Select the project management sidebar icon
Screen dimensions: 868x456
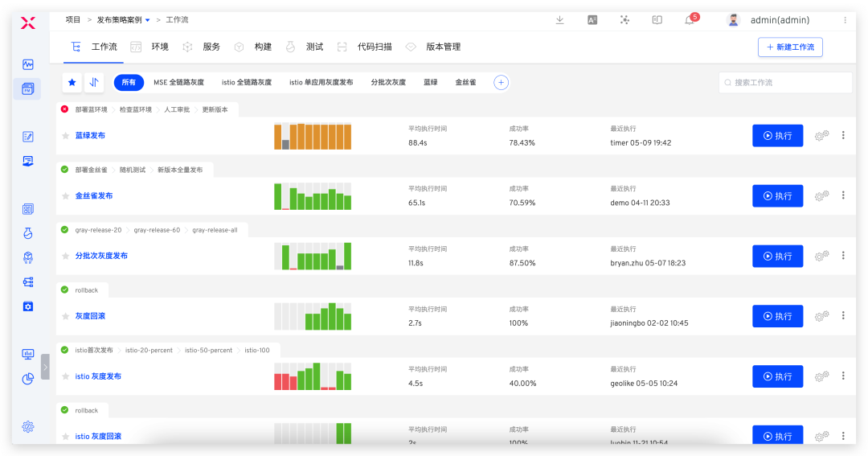[x=27, y=88]
